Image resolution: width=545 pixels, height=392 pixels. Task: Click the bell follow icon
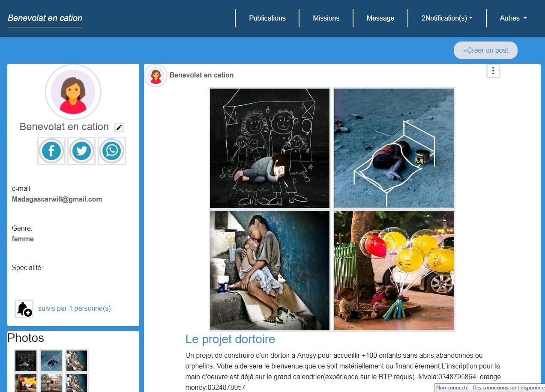(x=24, y=309)
